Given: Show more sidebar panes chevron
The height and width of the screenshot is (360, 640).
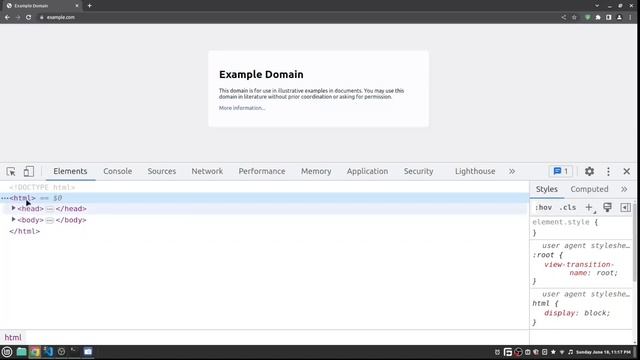Looking at the screenshot, I should point(624,189).
